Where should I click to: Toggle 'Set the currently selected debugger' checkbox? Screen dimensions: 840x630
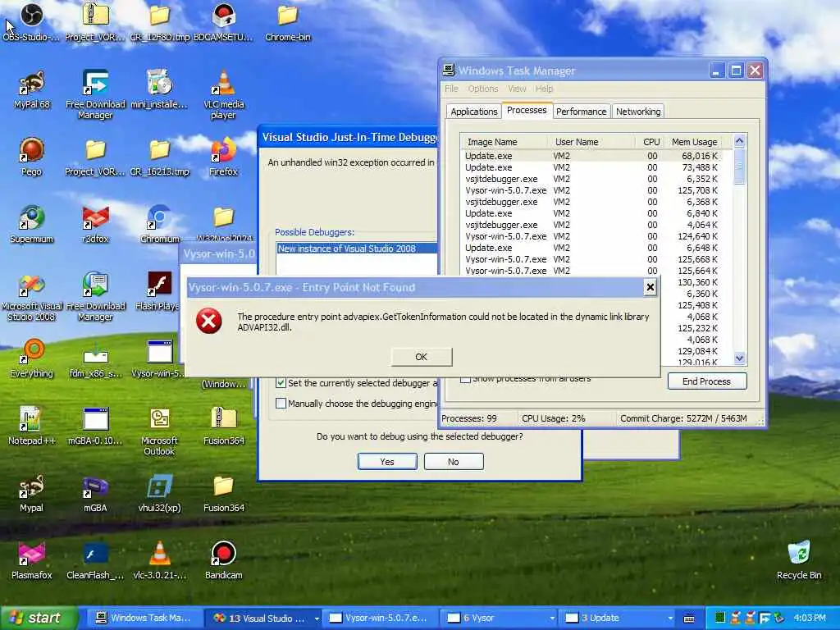[281, 382]
